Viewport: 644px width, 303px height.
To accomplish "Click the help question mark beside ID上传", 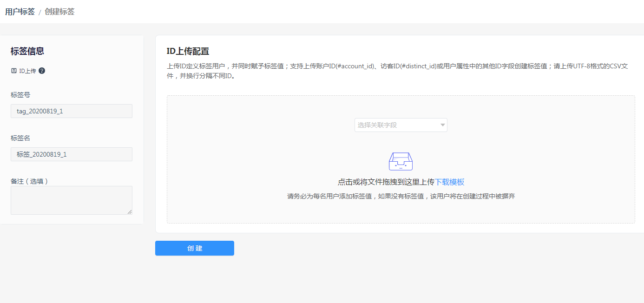I will pos(42,71).
